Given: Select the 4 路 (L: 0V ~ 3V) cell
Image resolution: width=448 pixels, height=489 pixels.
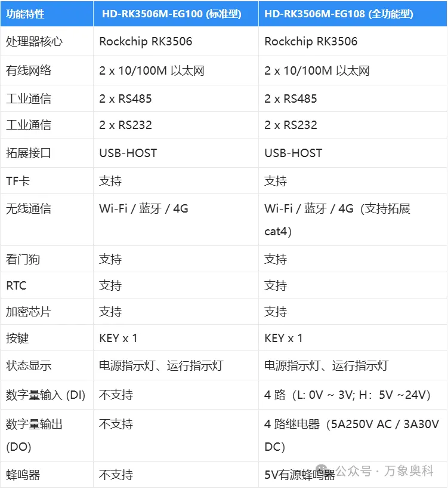Looking at the screenshot, I should coord(347,395).
